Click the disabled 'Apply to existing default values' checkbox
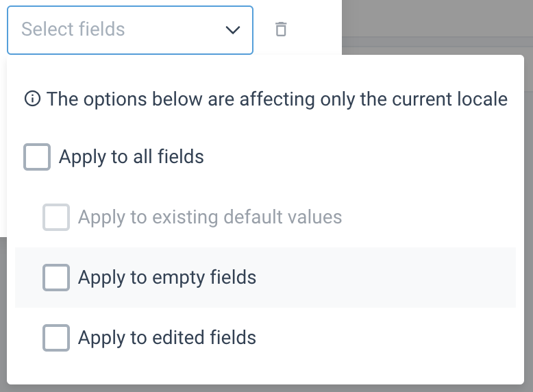The height and width of the screenshot is (392, 533). 56,217
